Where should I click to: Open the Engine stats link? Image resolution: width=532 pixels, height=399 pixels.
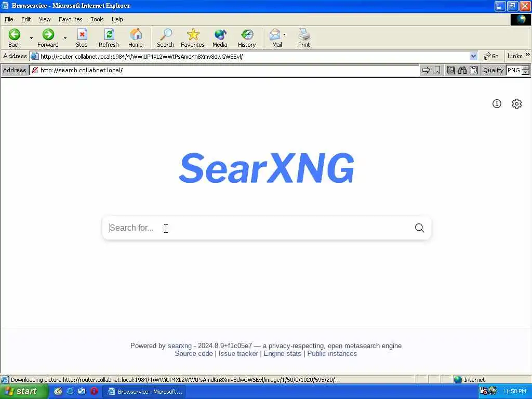(x=282, y=353)
